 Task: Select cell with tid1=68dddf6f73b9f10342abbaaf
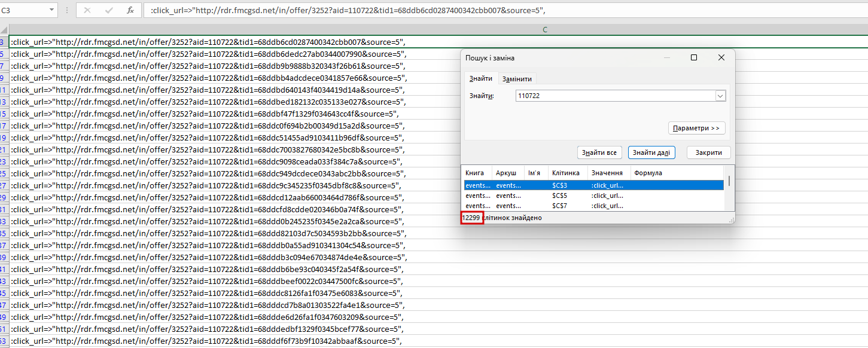438,341
